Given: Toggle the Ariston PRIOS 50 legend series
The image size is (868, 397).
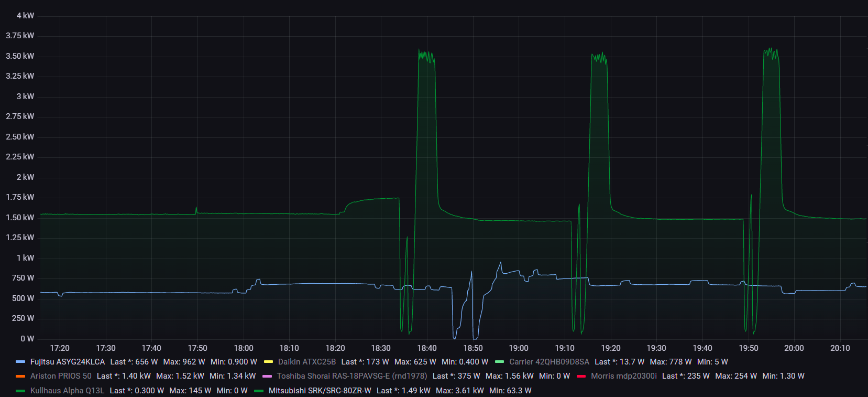Looking at the screenshot, I should point(61,376).
